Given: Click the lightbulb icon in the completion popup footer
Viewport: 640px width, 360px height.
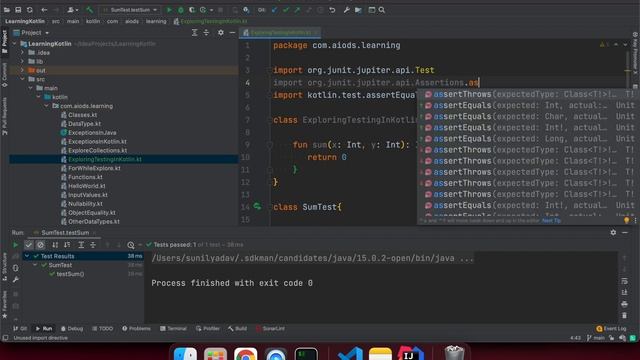Looking at the screenshot, I should 627,220.
